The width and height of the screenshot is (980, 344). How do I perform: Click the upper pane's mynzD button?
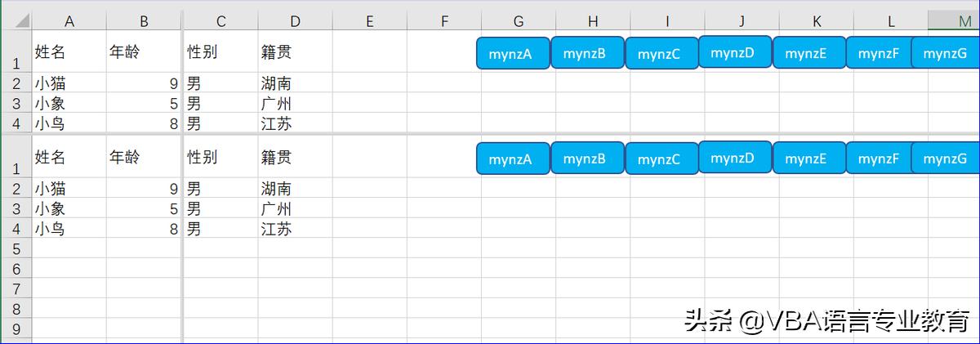click(x=735, y=52)
